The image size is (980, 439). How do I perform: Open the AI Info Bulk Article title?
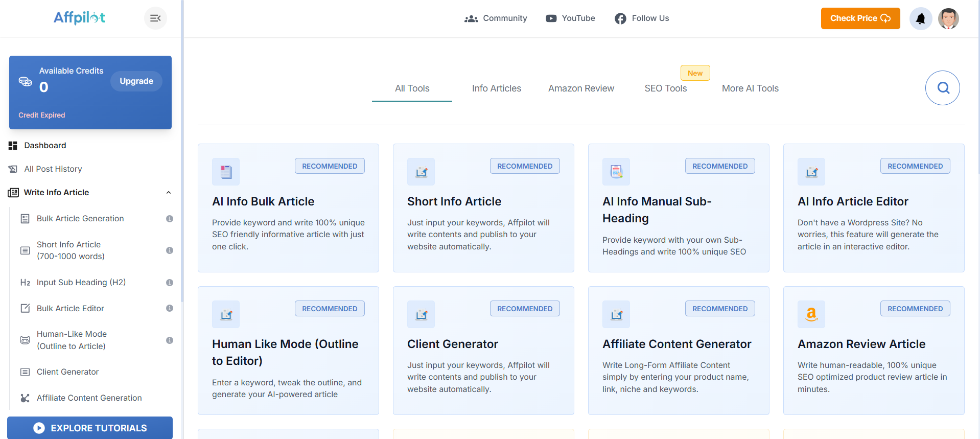pos(263,201)
